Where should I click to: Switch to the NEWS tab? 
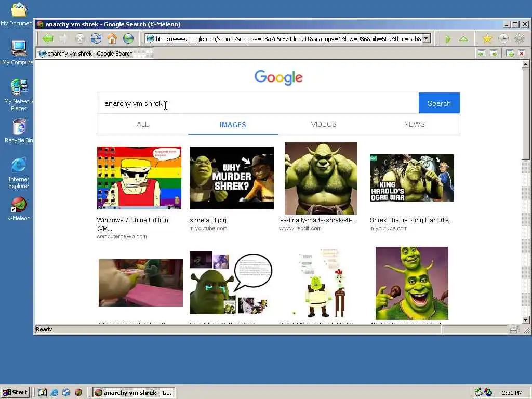(x=414, y=124)
